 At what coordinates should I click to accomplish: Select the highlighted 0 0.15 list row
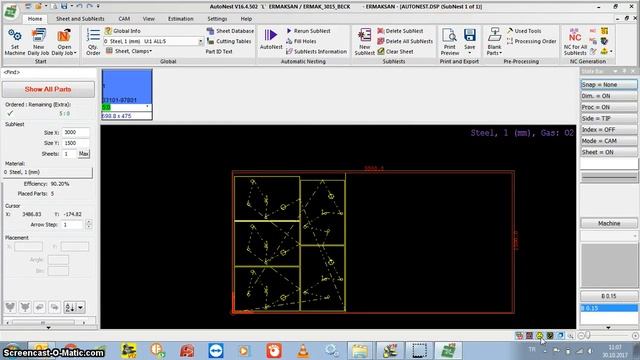pos(609,308)
